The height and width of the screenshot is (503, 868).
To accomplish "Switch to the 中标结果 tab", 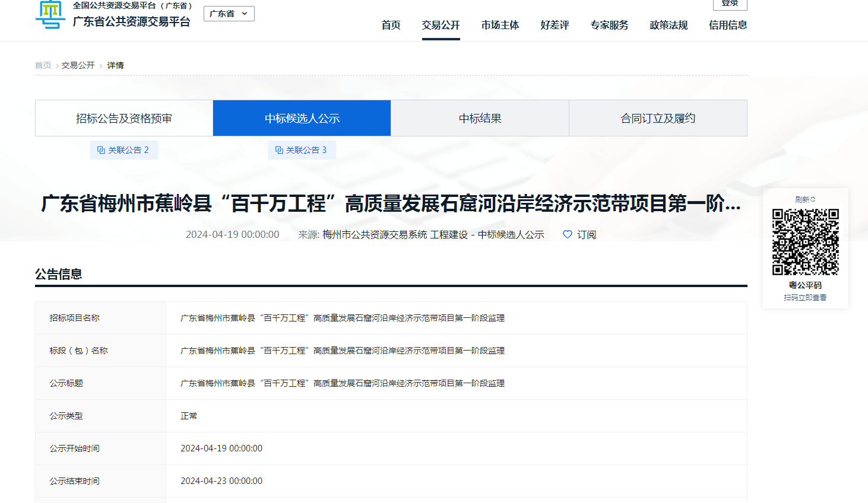I will click(x=480, y=118).
